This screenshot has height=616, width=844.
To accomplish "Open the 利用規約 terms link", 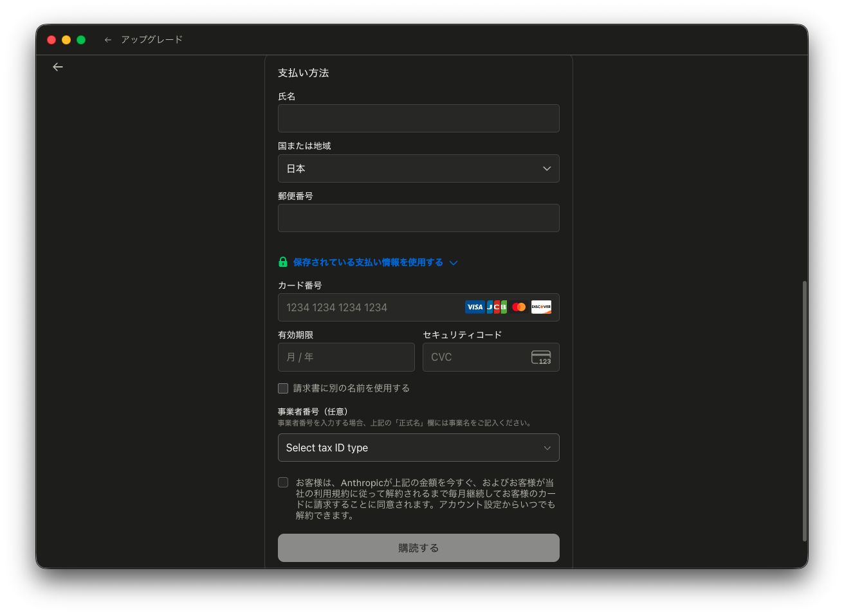I will (x=332, y=494).
